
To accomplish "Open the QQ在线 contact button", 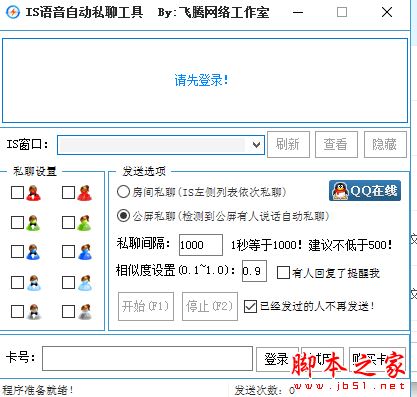I will [365, 191].
